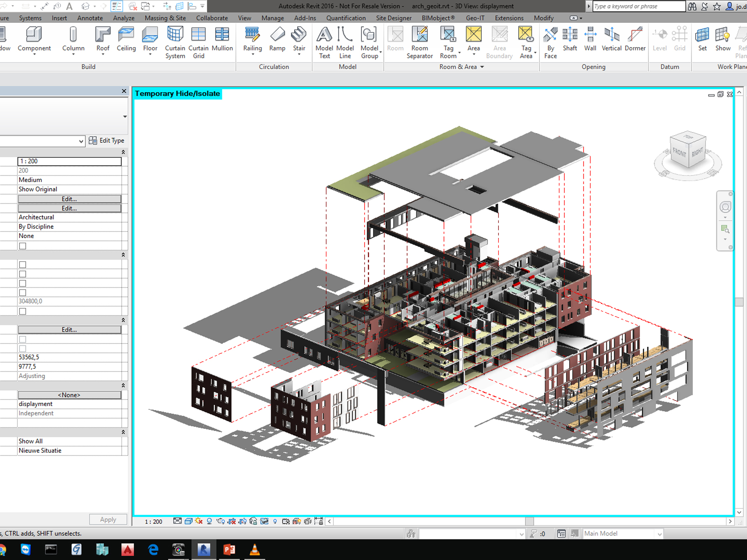The image size is (747, 560).
Task: Open Temporary Hide/Isolate glasses icon
Action: coord(264,521)
